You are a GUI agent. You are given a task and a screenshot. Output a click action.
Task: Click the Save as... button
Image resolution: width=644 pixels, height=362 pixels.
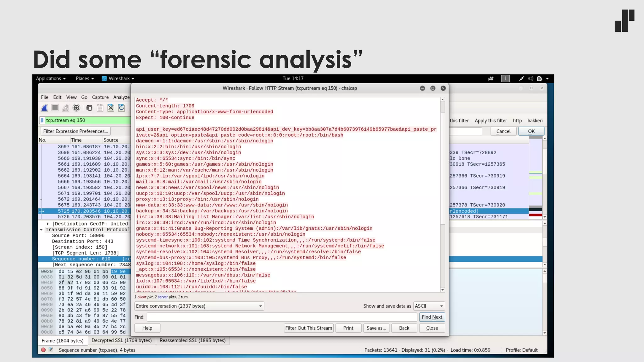click(x=376, y=328)
